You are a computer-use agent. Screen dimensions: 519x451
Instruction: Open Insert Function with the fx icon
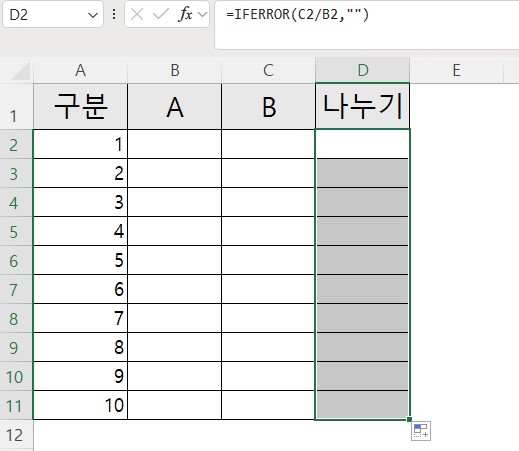coord(185,15)
